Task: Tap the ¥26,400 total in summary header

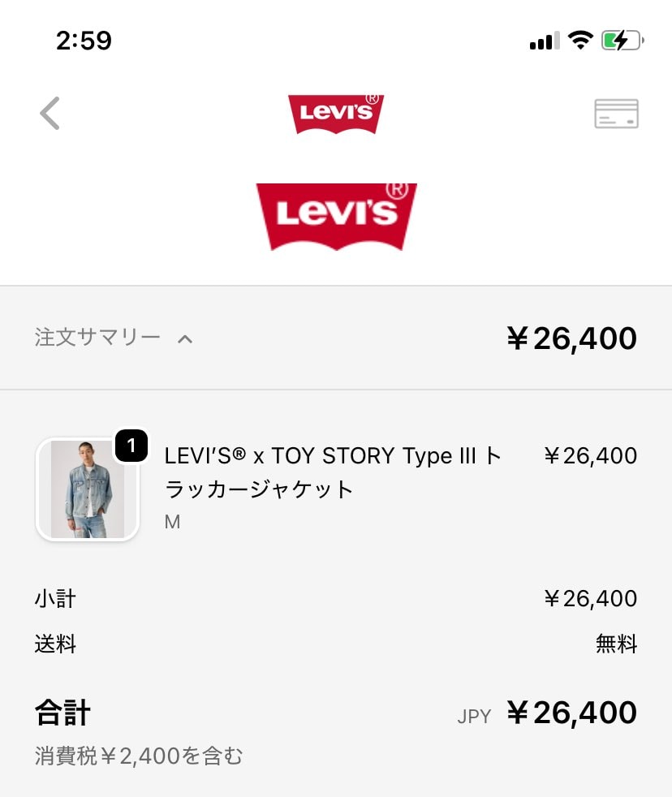Action: pyautogui.click(x=571, y=338)
